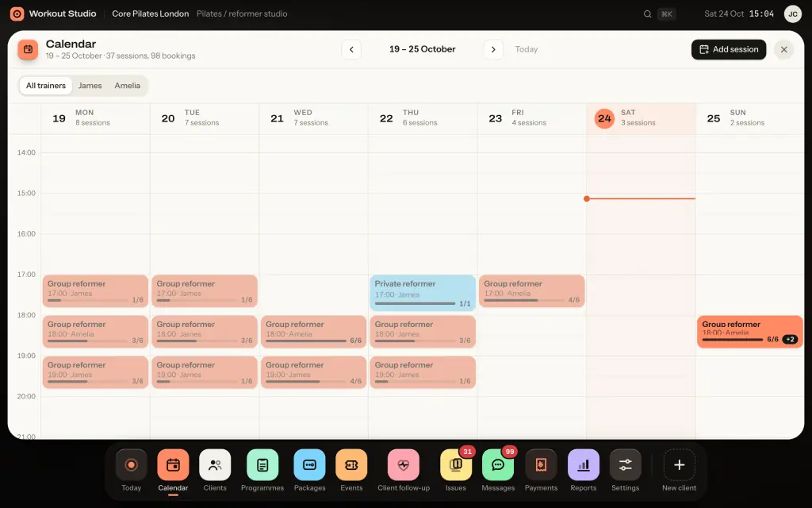The width and height of the screenshot is (812, 508).
Task: Open Wednesday 19:00 Group reformer 4/6 session
Action: tap(314, 372)
